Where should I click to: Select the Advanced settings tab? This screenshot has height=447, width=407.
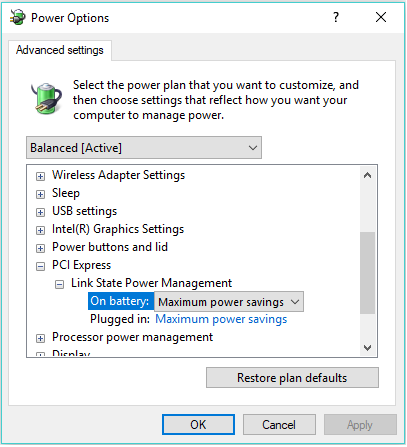coord(60,50)
